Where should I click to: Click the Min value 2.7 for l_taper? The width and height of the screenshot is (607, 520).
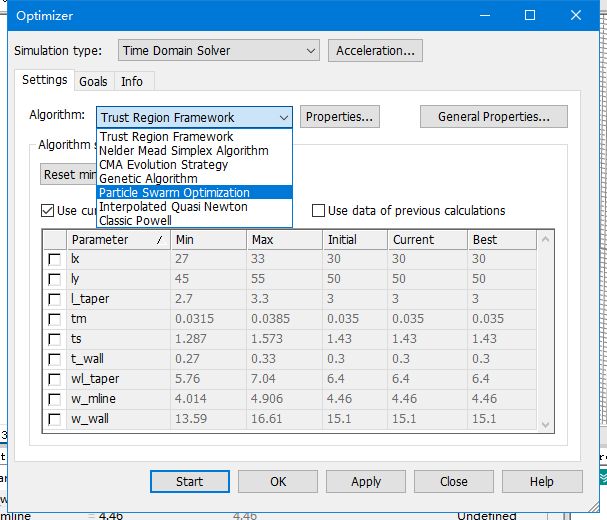tap(208, 299)
